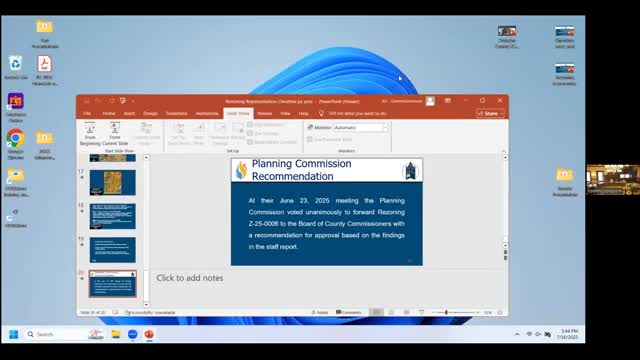Click the Comments button in the status bar
Screen dimensions: 640x360
pos(349,312)
